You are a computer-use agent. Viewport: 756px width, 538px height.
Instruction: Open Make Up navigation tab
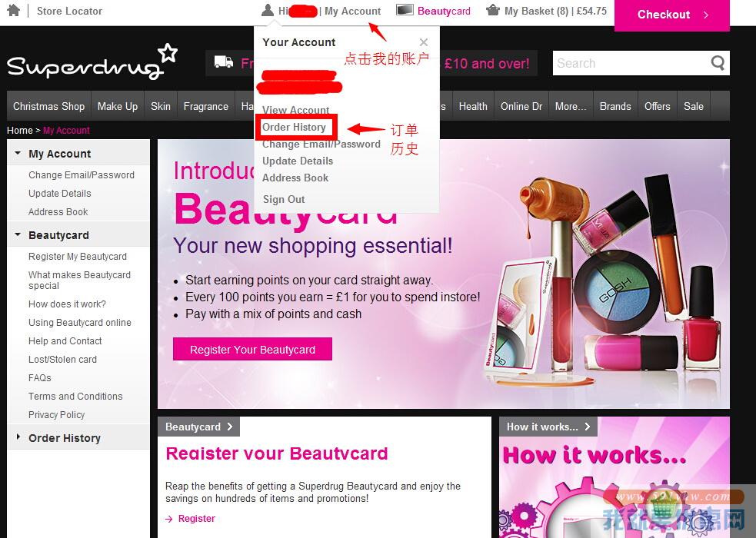click(x=118, y=106)
